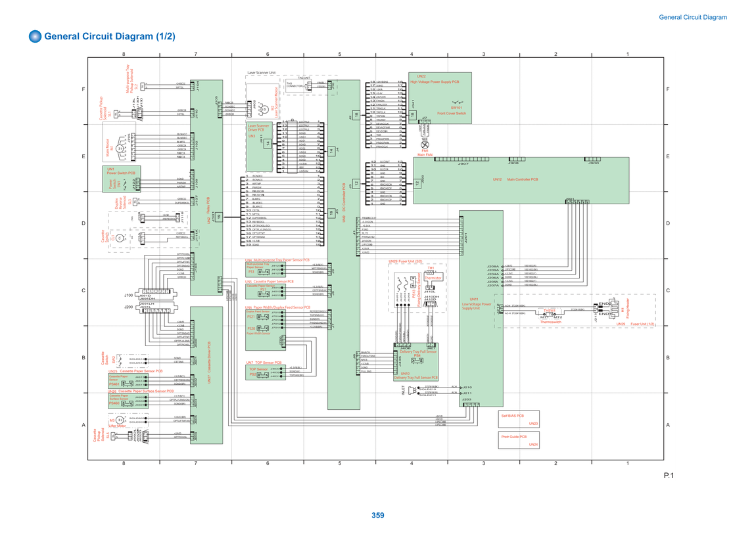Image resolution: width=756 pixels, height=534 pixels.
Task: Click the INLET power plug symbol
Action: coord(413,390)
